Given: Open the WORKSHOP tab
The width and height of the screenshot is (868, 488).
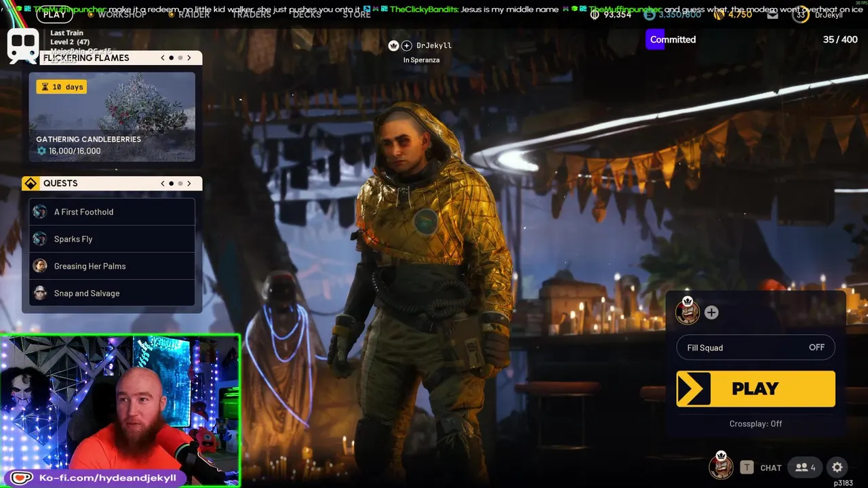Looking at the screenshot, I should coord(122,14).
